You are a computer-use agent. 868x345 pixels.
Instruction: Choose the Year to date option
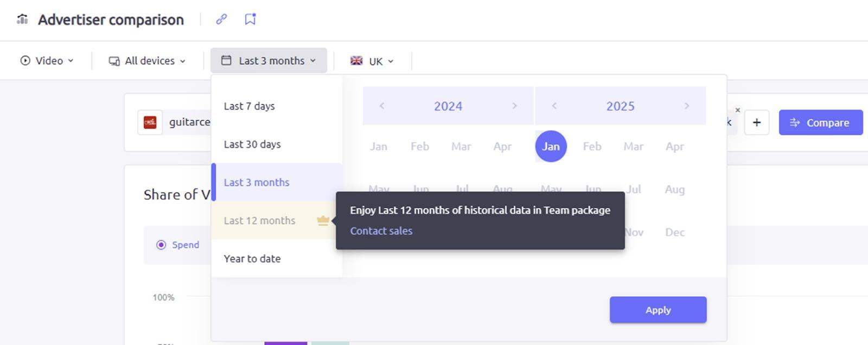pyautogui.click(x=252, y=259)
